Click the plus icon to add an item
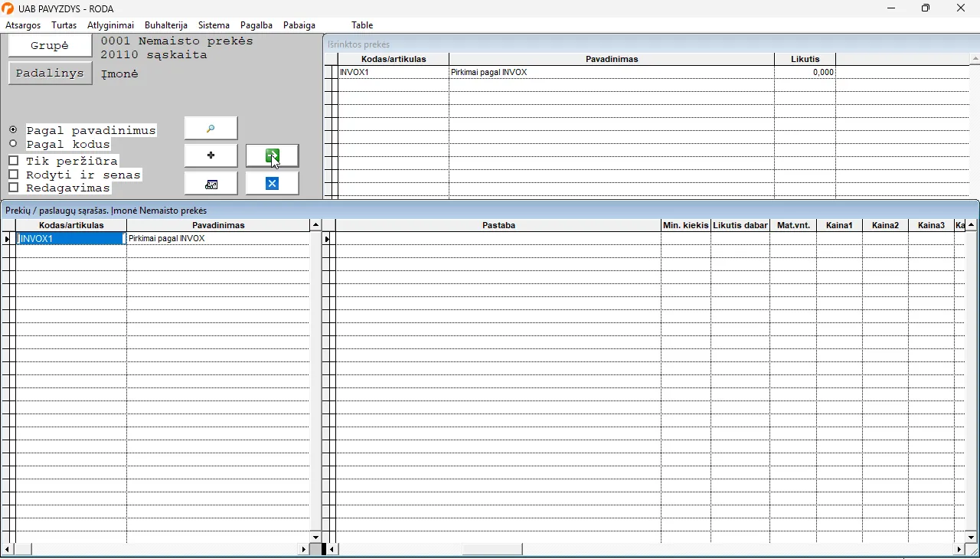 211,155
